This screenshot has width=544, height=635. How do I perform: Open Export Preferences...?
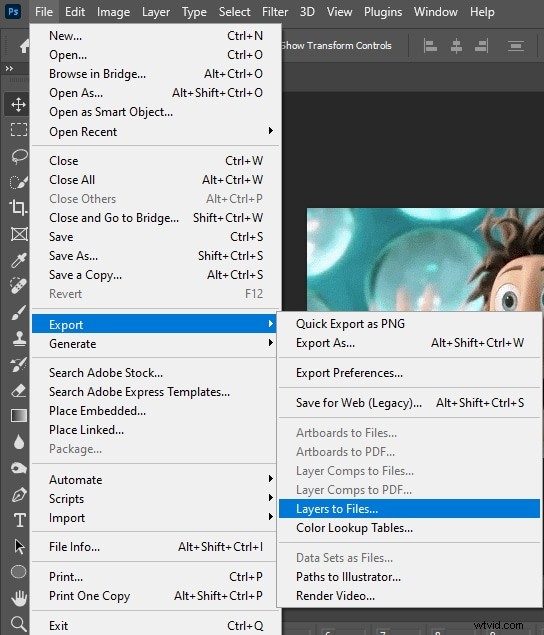pos(409,373)
